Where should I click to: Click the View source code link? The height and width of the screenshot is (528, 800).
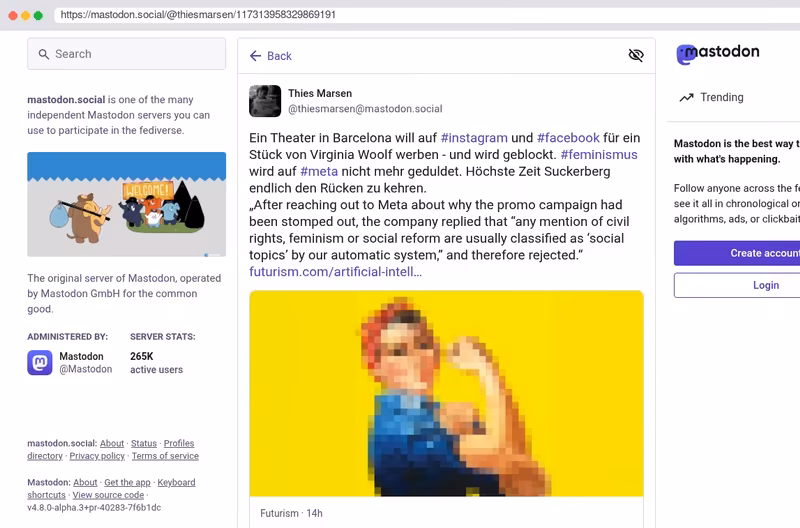tap(108, 495)
